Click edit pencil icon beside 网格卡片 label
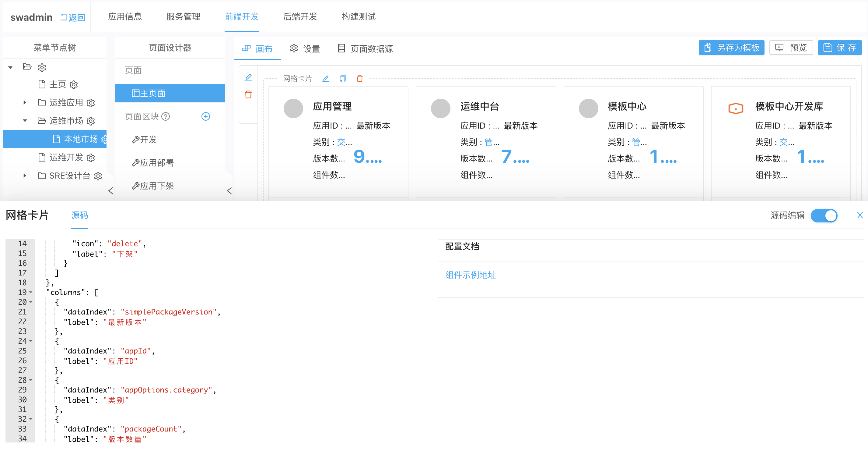The width and height of the screenshot is (868, 451). pos(326,79)
